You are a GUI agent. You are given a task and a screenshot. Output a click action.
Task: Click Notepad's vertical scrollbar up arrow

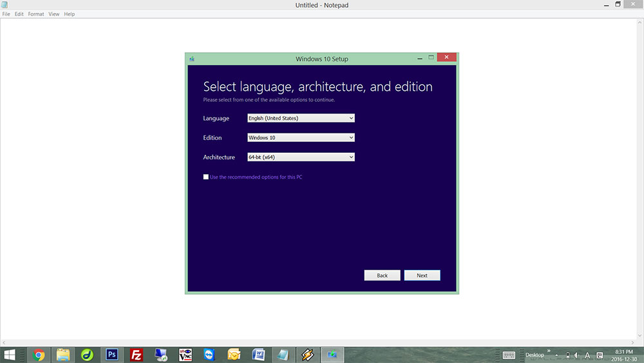pyautogui.click(x=639, y=23)
